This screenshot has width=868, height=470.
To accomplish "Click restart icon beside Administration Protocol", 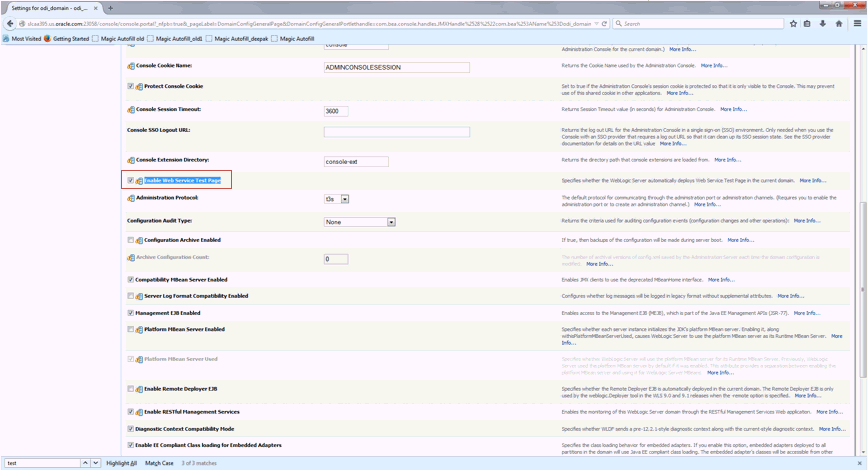I will point(131,198).
